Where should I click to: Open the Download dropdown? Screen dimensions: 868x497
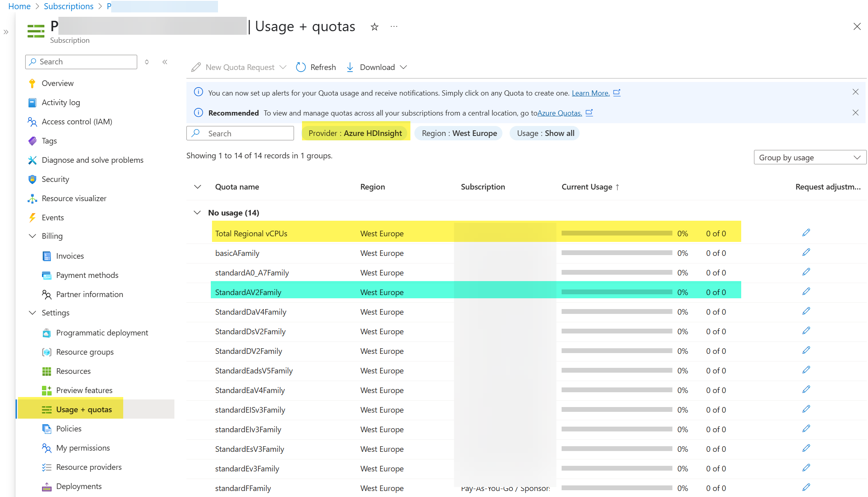[x=376, y=67]
